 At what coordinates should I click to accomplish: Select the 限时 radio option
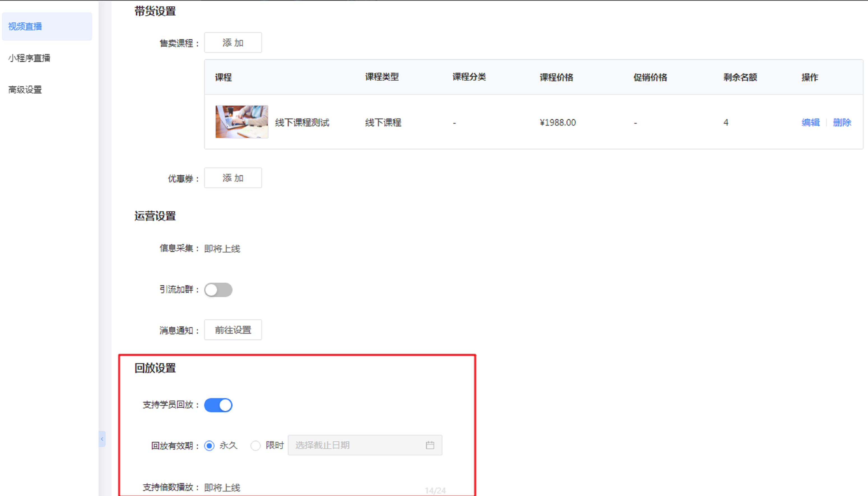coord(256,446)
